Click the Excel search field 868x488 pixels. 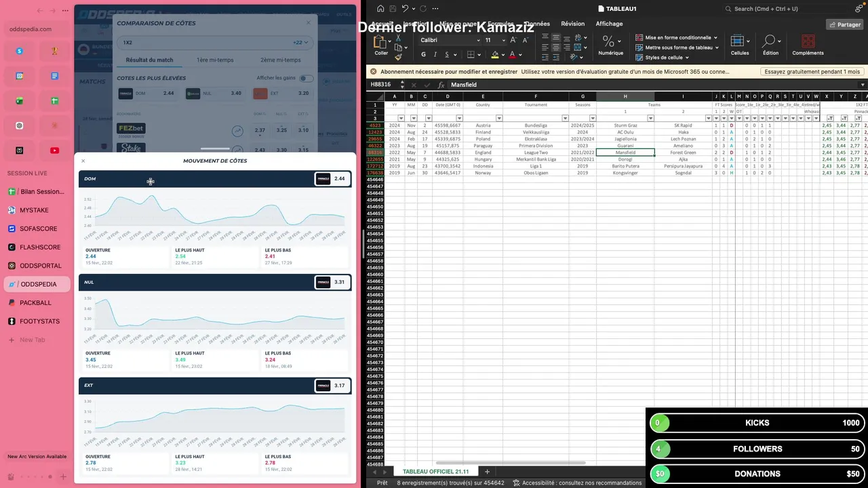pyautogui.click(x=787, y=9)
